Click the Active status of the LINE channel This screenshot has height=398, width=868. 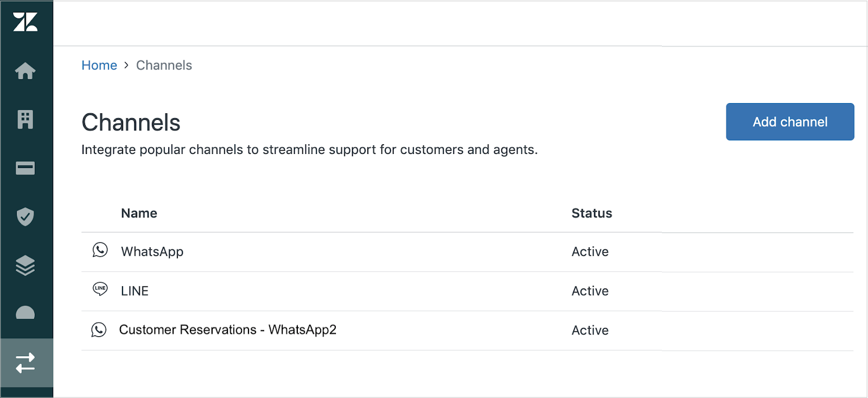click(590, 291)
